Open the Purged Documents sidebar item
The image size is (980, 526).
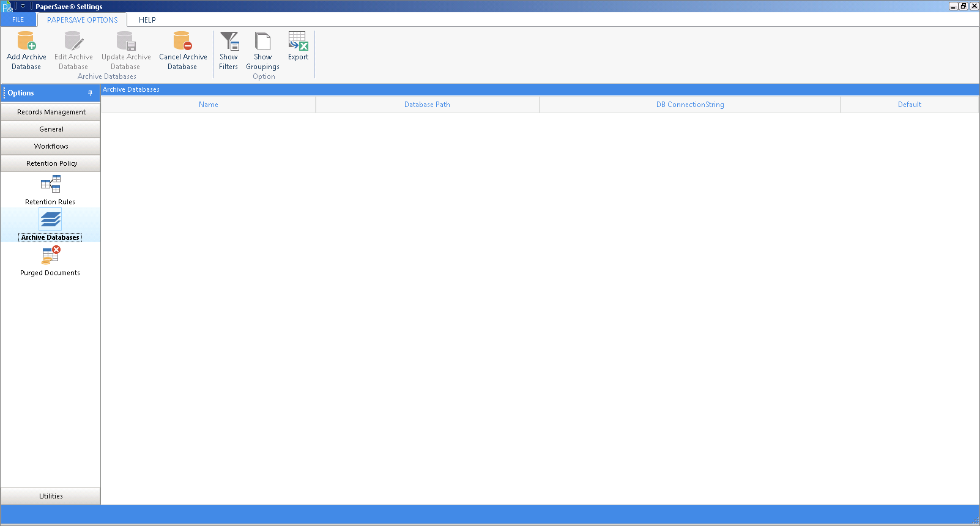pyautogui.click(x=50, y=261)
